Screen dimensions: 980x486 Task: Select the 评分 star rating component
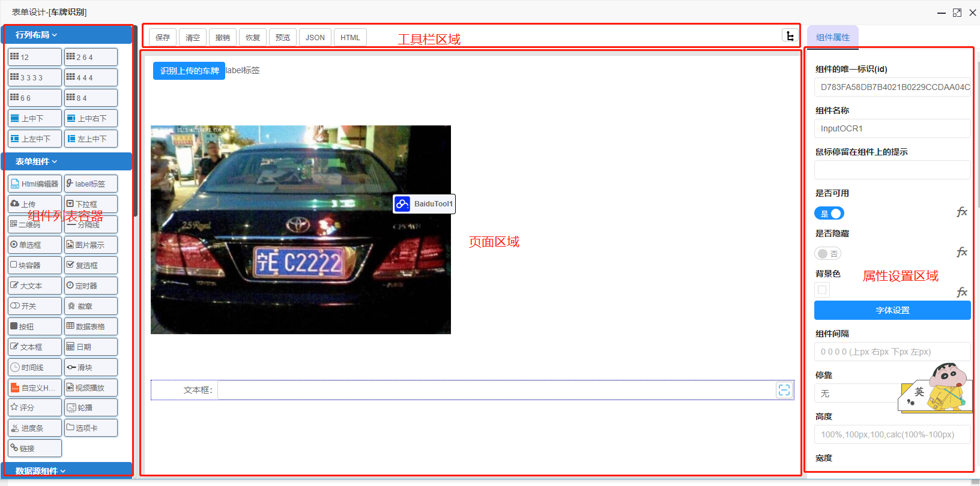tap(34, 407)
